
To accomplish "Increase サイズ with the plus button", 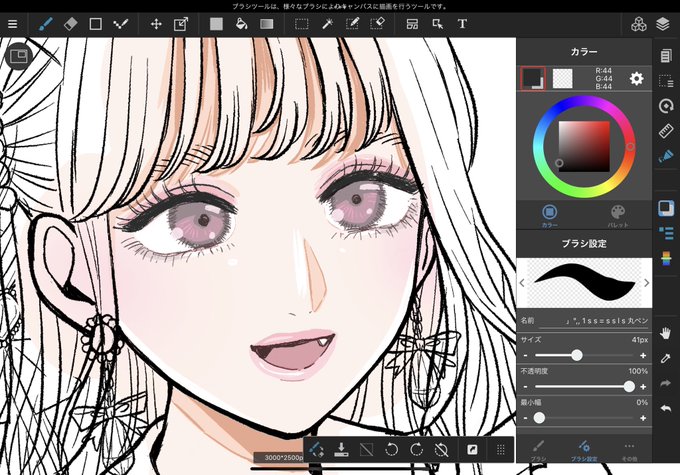I will (x=643, y=356).
